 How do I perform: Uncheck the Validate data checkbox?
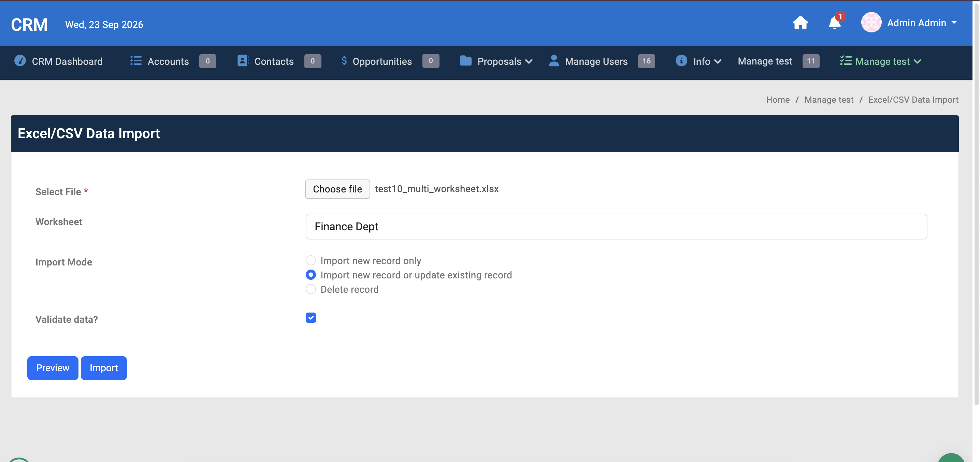tap(311, 318)
